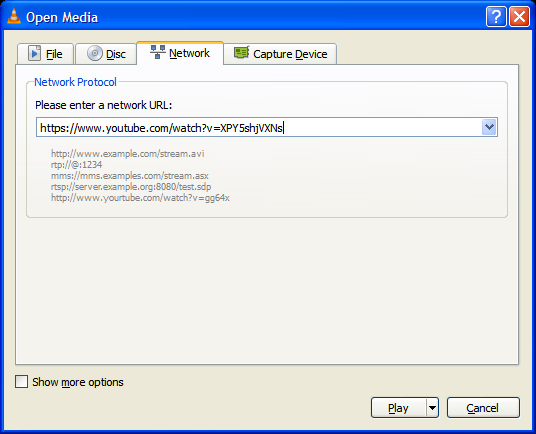Click the VLC cone icon in title bar
536x434 pixels.
(14, 16)
